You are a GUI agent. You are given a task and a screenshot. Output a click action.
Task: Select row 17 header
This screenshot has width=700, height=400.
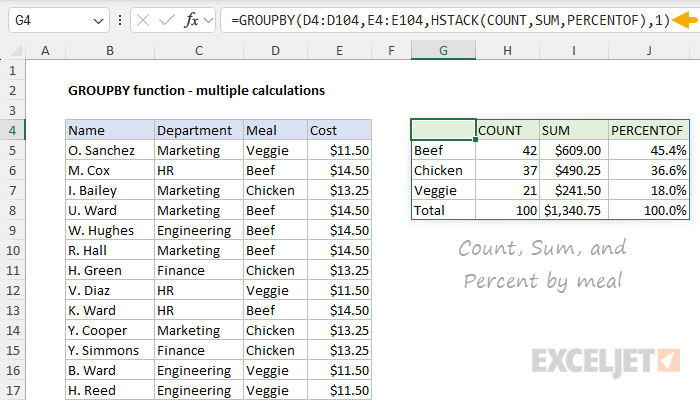point(12,391)
